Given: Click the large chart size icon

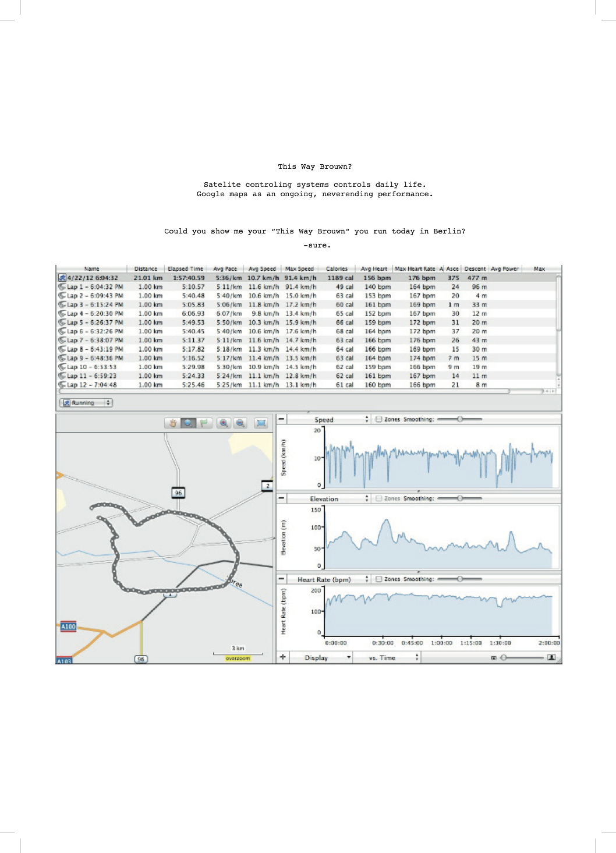Looking at the screenshot, I should point(551,657).
